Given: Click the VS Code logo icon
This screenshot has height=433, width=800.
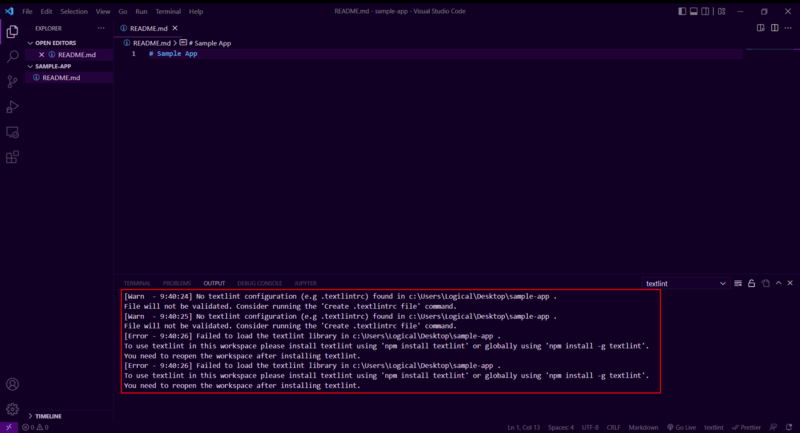Looking at the screenshot, I should click(x=9, y=11).
